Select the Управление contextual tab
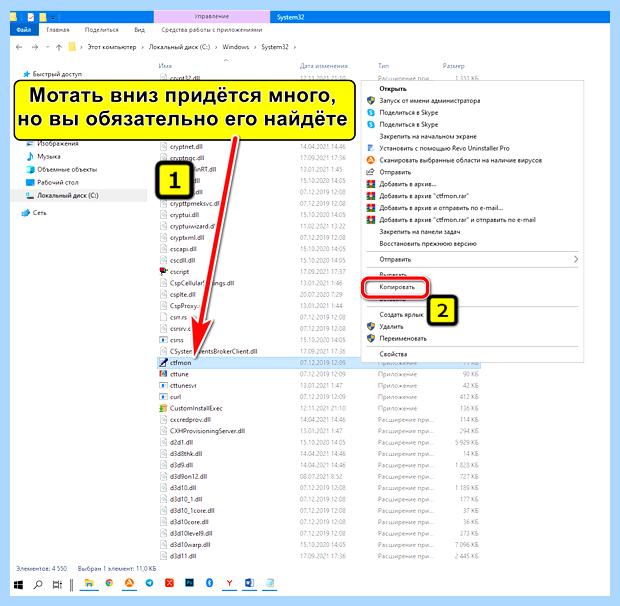This screenshot has width=620, height=606. (212, 17)
